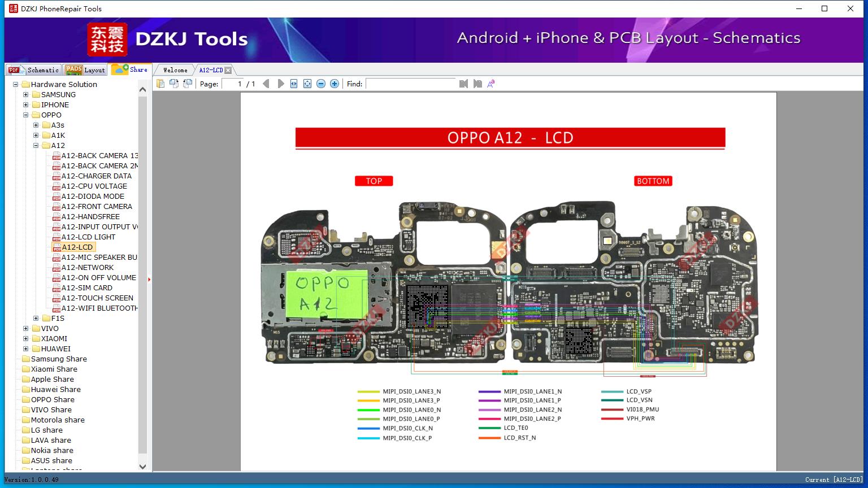This screenshot has height=488, width=868.
Task: Select the LG share folder
Action: 47,430
